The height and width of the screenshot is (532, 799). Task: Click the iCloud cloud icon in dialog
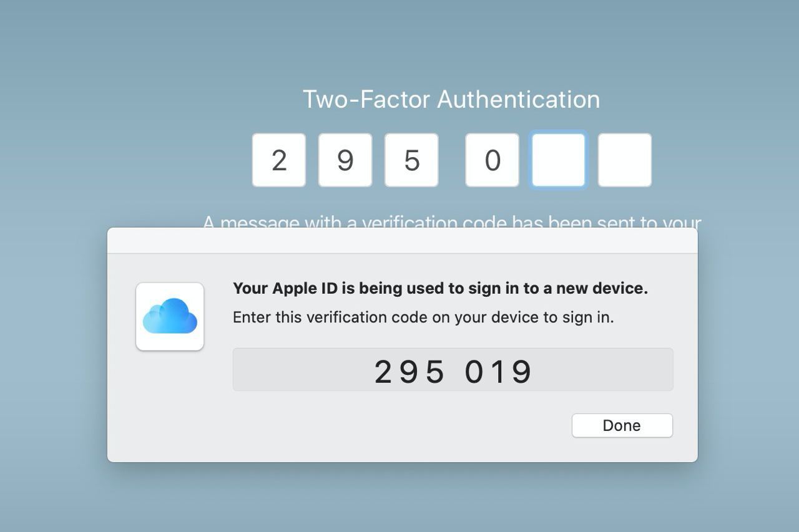[x=170, y=316]
